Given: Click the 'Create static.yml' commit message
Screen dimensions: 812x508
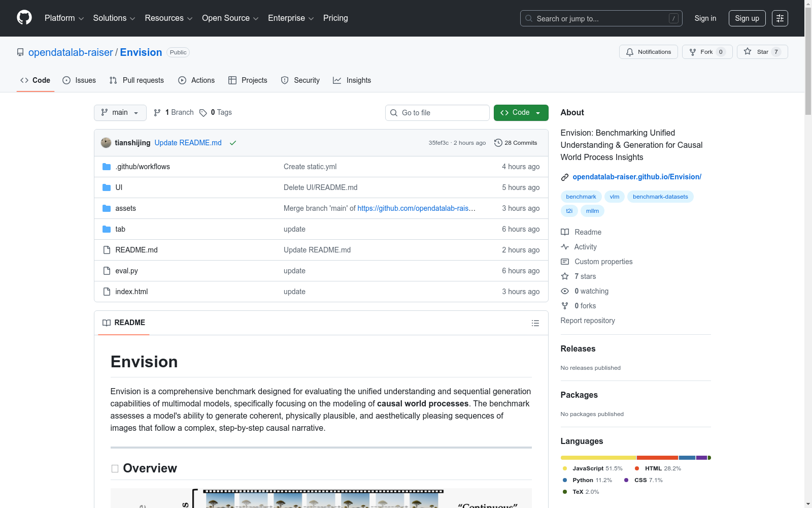Looking at the screenshot, I should pos(310,167).
